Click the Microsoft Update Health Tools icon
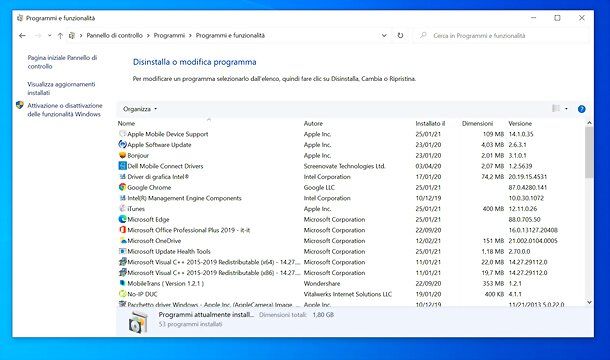The height and width of the screenshot is (360, 610). (x=123, y=251)
